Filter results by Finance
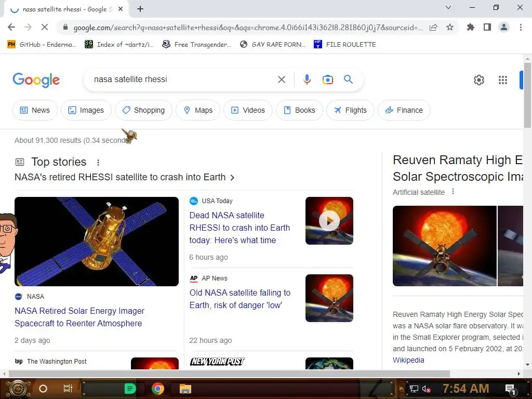 (404, 110)
